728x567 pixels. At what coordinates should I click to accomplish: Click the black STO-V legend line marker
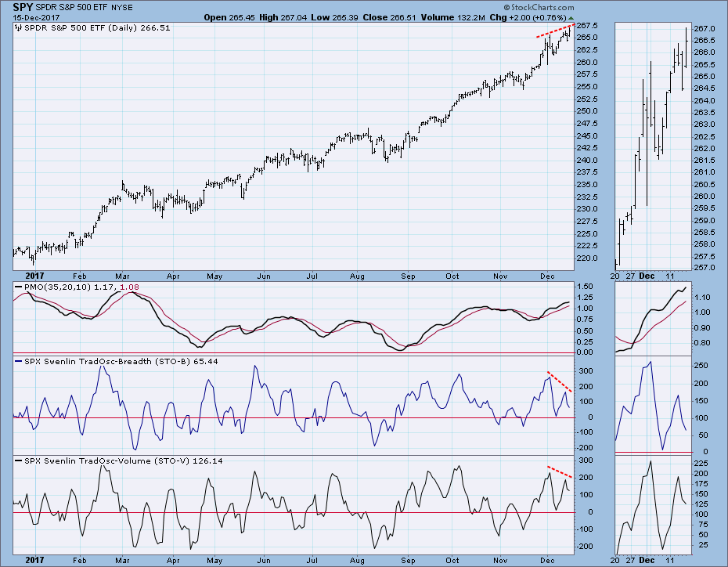[x=19, y=460]
